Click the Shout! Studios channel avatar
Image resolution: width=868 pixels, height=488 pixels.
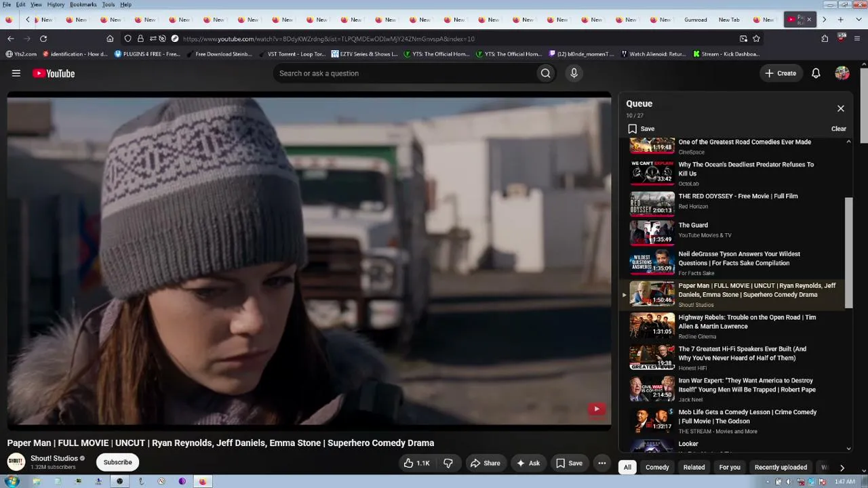(16, 462)
